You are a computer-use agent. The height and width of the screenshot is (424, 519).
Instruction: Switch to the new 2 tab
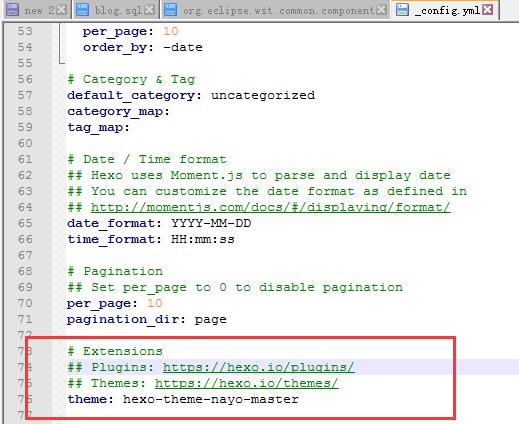[x=36, y=10]
